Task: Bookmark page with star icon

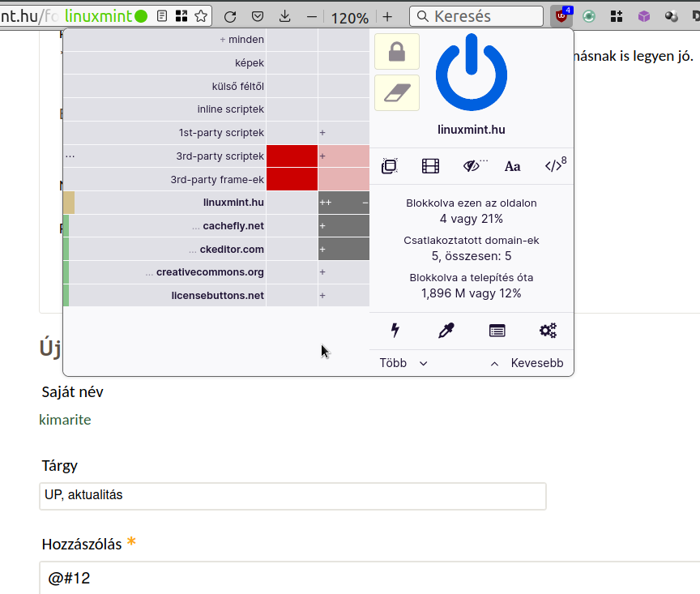Action: coord(201,16)
